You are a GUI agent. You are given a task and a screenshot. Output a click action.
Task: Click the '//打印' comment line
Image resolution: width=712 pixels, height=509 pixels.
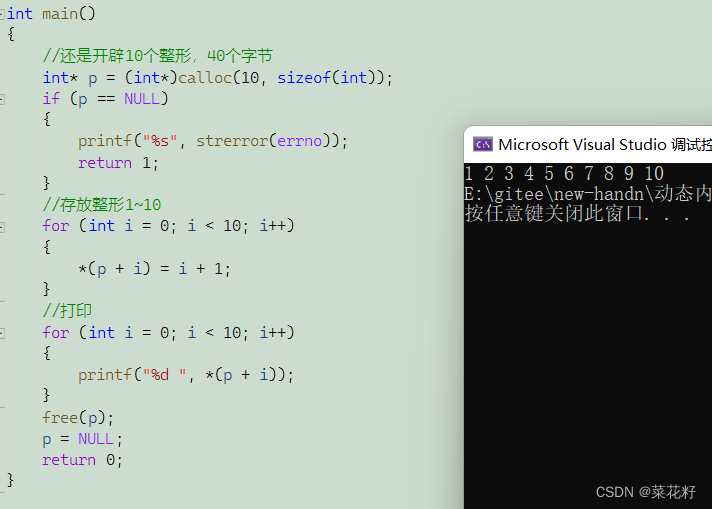coord(67,311)
